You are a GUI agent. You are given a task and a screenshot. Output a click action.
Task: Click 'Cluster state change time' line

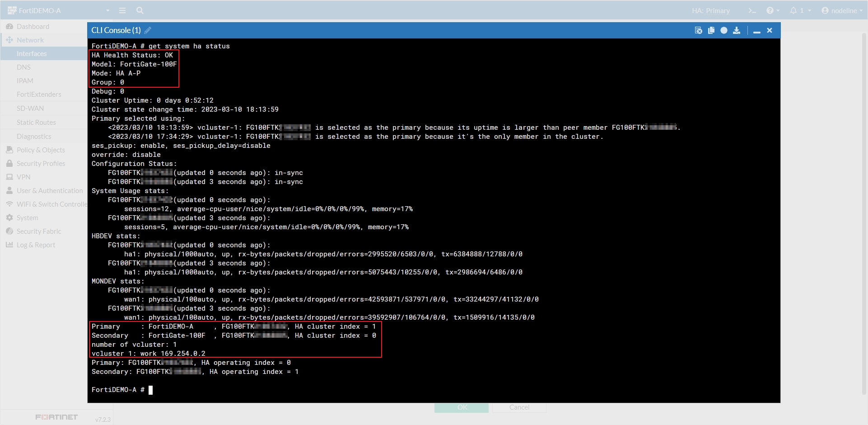185,109
